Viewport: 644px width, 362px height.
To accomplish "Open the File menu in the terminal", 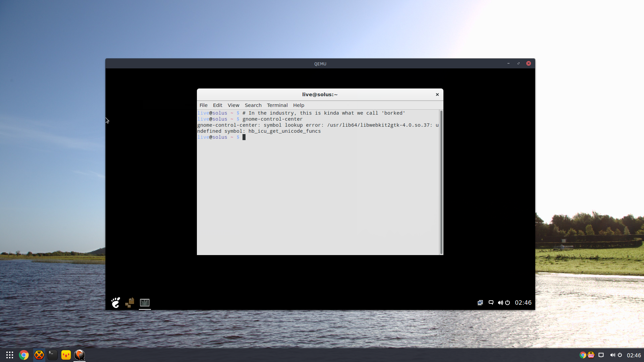I will click(x=203, y=105).
